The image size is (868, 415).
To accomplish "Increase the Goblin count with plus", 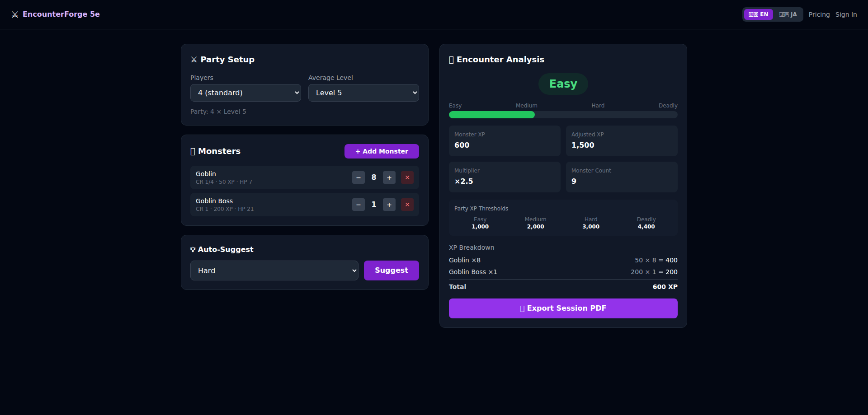I will coord(389,177).
